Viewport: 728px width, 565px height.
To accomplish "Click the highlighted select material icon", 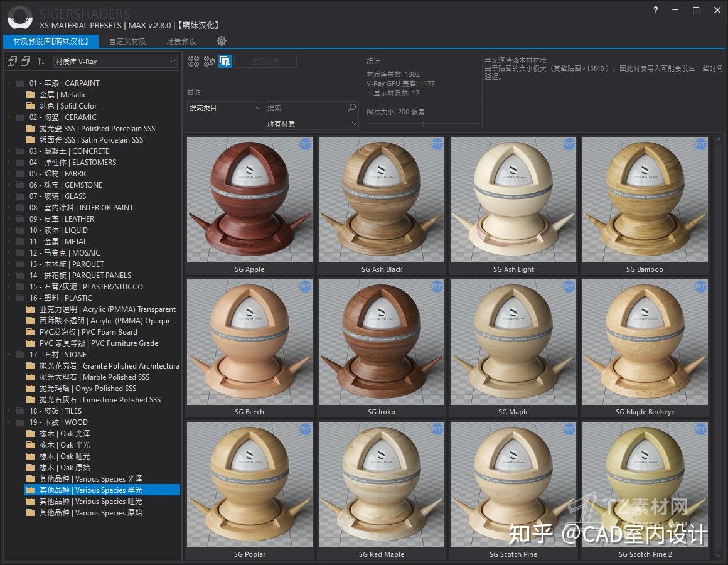I will (x=225, y=61).
